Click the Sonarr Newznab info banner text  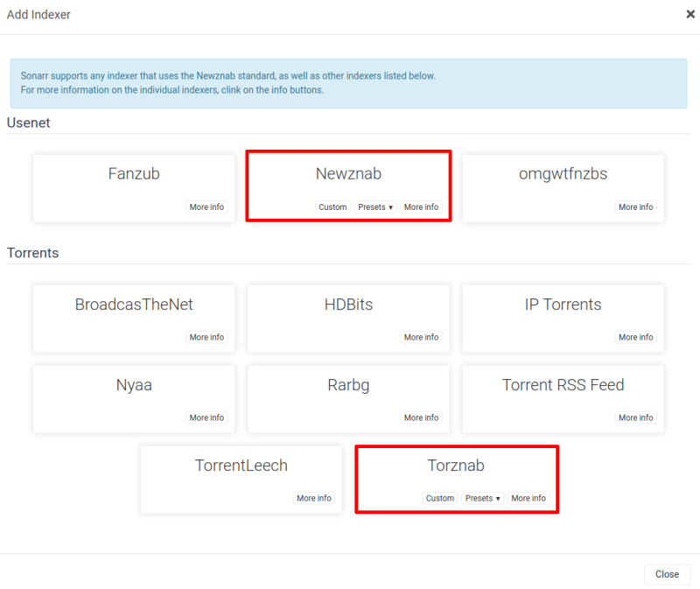point(227,82)
